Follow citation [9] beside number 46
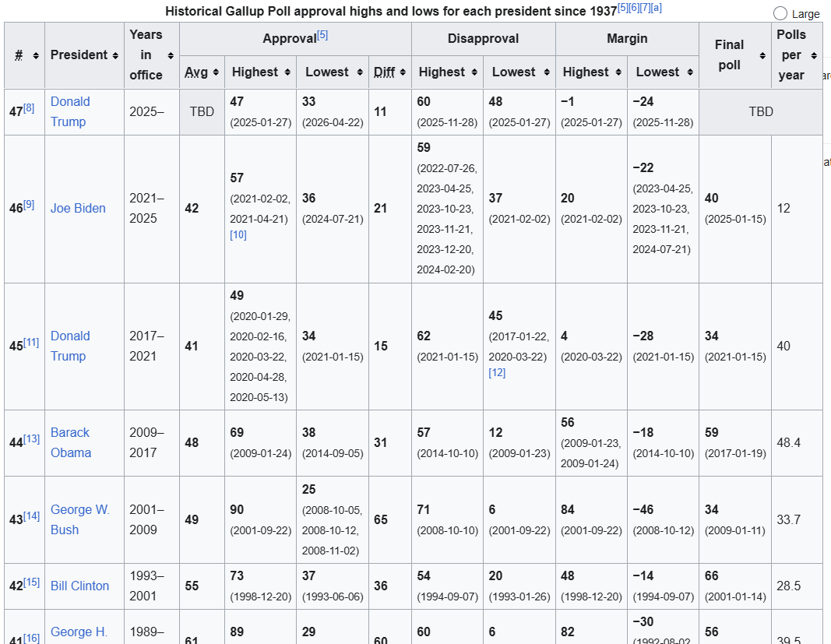 coord(29,205)
